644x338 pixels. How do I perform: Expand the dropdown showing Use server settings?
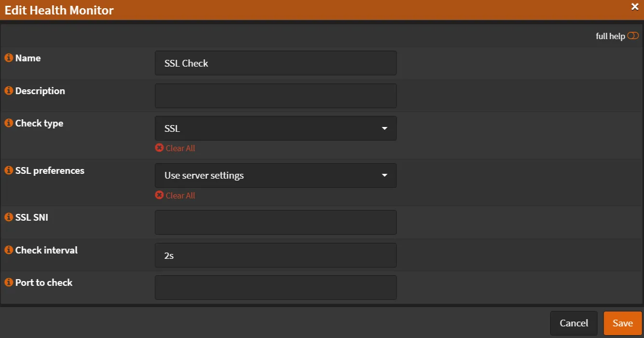(x=384, y=175)
